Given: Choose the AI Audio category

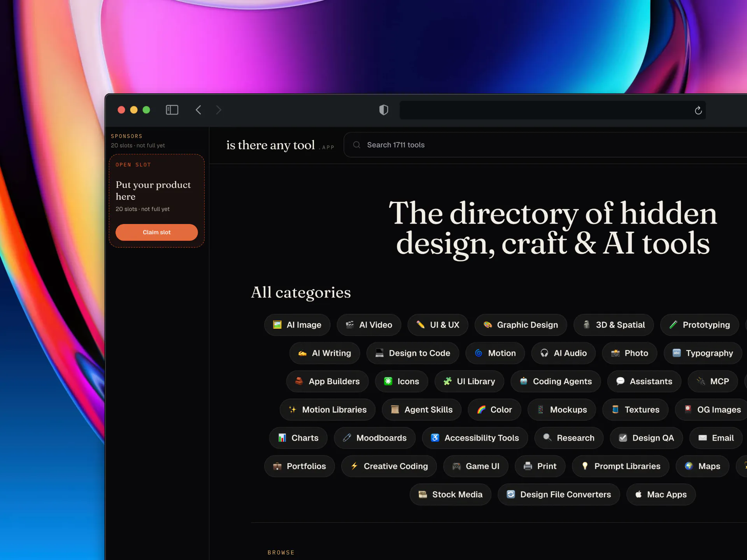Looking at the screenshot, I should coord(563,353).
